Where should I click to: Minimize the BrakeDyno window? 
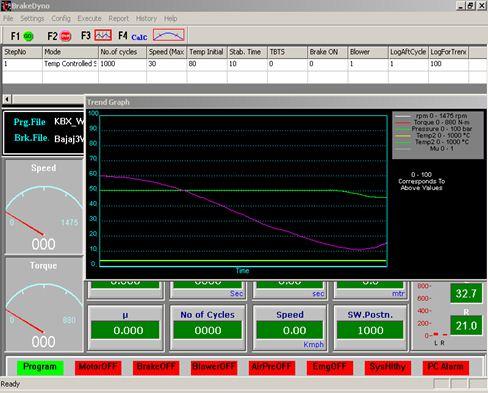pos(461,6)
